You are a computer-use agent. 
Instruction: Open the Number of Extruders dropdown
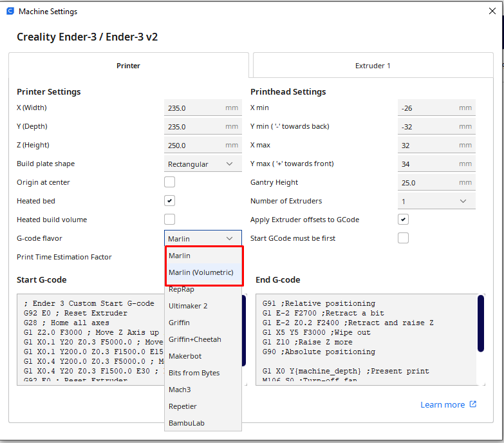coord(436,202)
